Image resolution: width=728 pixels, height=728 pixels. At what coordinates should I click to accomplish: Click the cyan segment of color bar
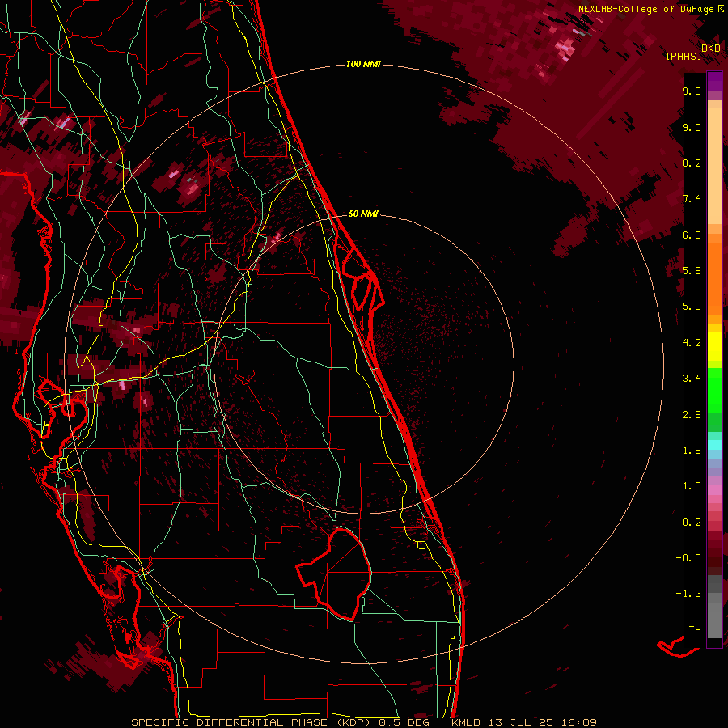(x=714, y=445)
